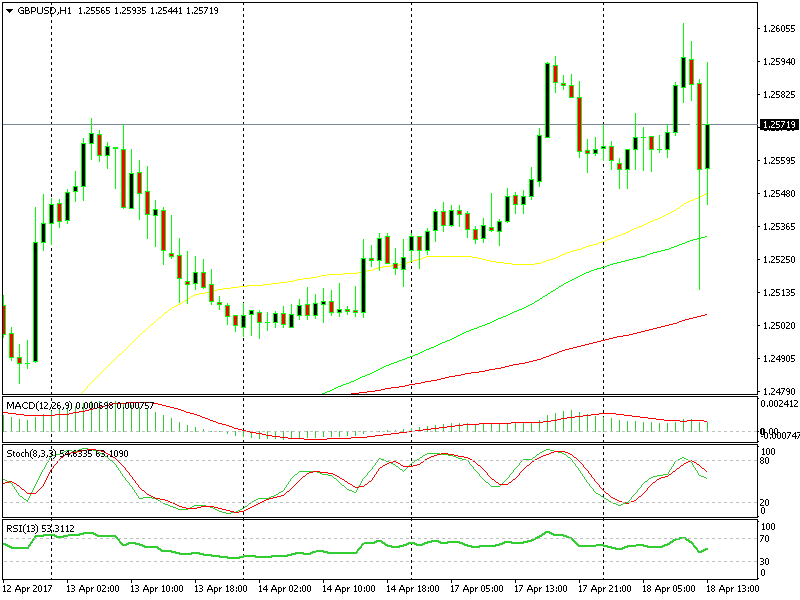
Task: Click the 1.25940 price axis label
Action: tap(779, 62)
